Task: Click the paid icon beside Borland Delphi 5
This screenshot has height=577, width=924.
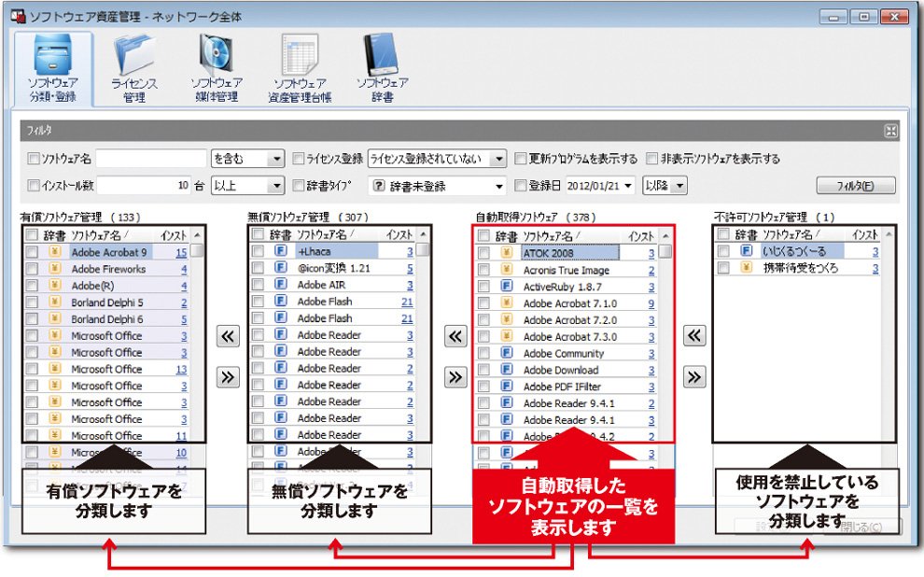Action: coord(55,302)
